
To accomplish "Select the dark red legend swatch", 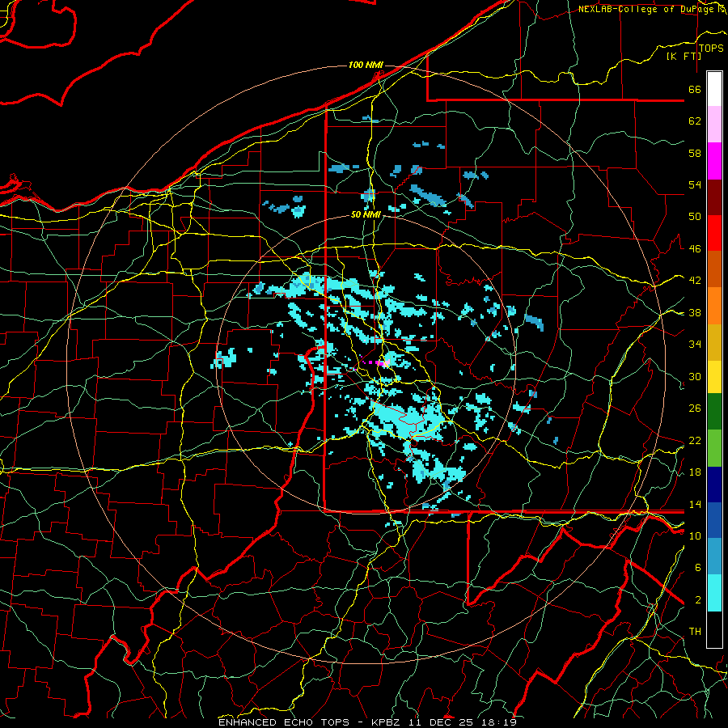I will (x=714, y=197).
